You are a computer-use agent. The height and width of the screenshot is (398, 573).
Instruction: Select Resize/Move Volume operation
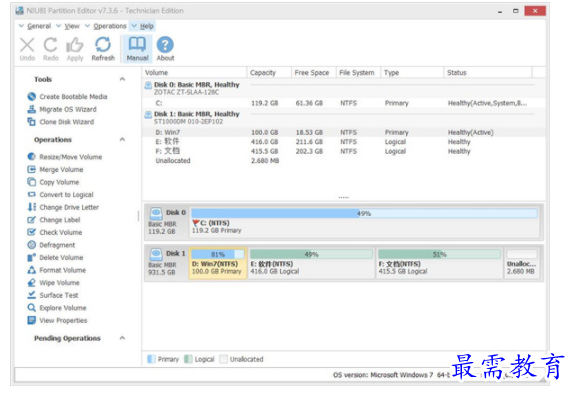(65, 157)
